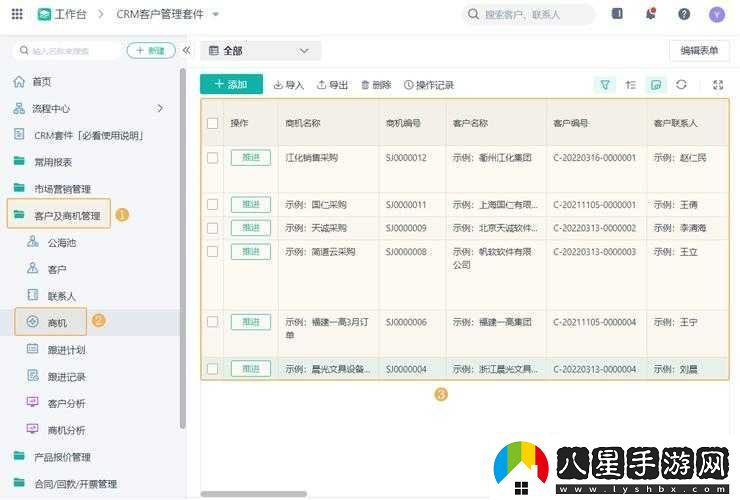Click the sidebar vertical scrollbar

click(183, 248)
